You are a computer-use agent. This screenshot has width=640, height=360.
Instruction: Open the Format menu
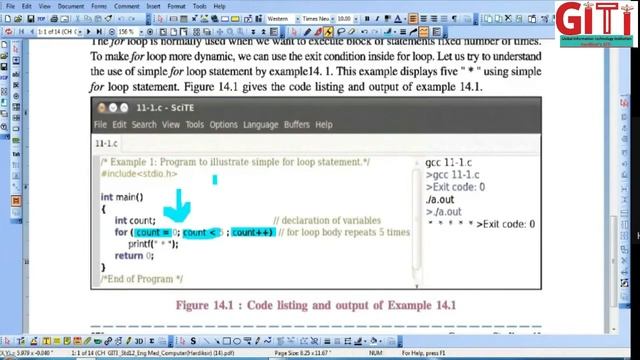coord(176,6)
